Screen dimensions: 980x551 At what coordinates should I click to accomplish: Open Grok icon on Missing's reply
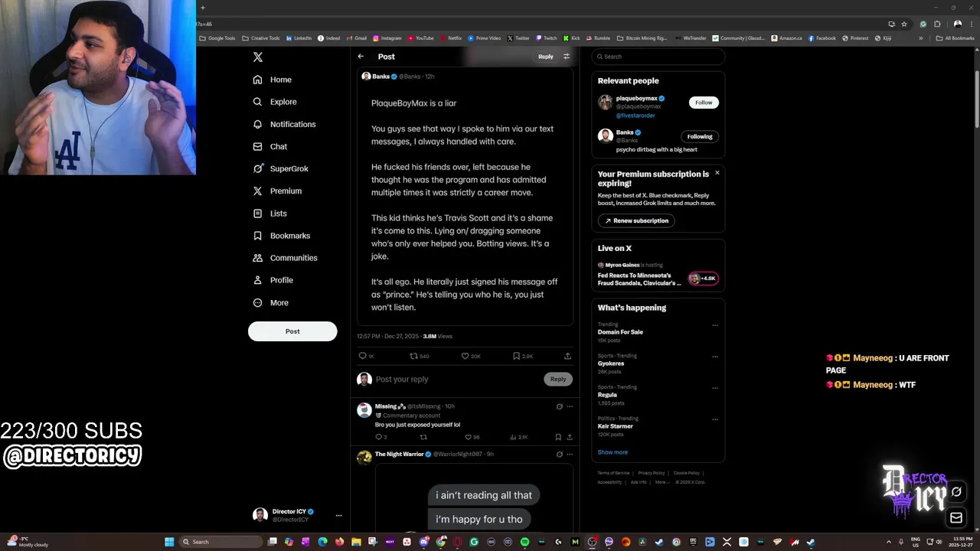coord(559,406)
